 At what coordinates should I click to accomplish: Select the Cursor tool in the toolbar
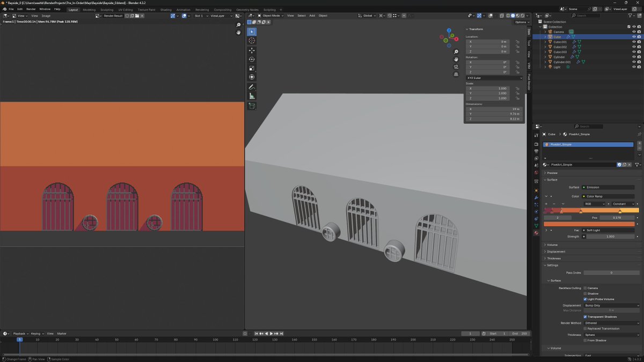tap(252, 40)
